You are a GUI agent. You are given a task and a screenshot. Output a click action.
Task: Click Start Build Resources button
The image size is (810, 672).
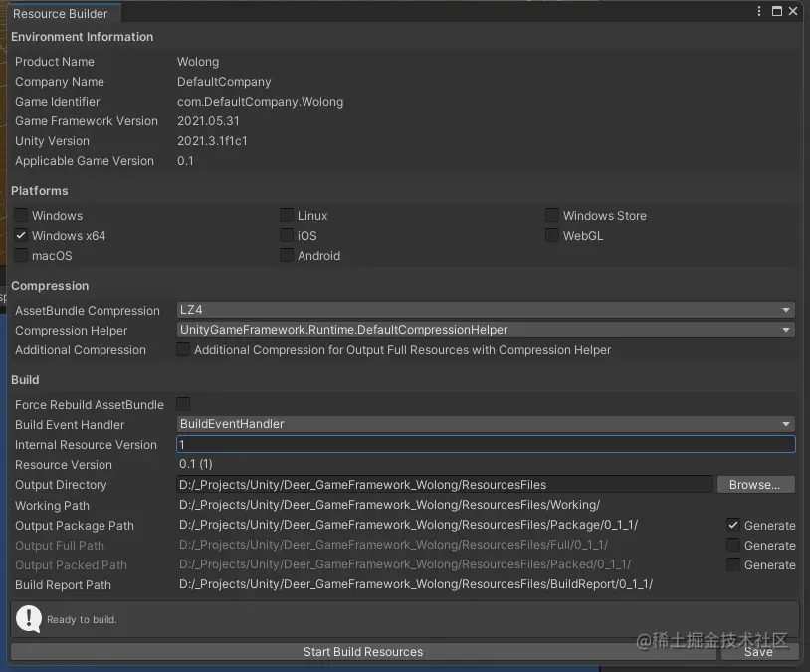(x=363, y=652)
